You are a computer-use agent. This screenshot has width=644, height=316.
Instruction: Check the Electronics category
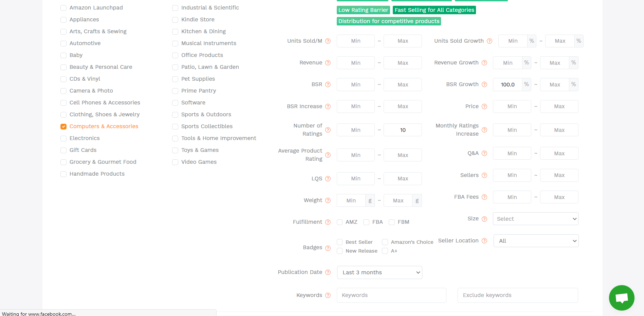click(63, 138)
